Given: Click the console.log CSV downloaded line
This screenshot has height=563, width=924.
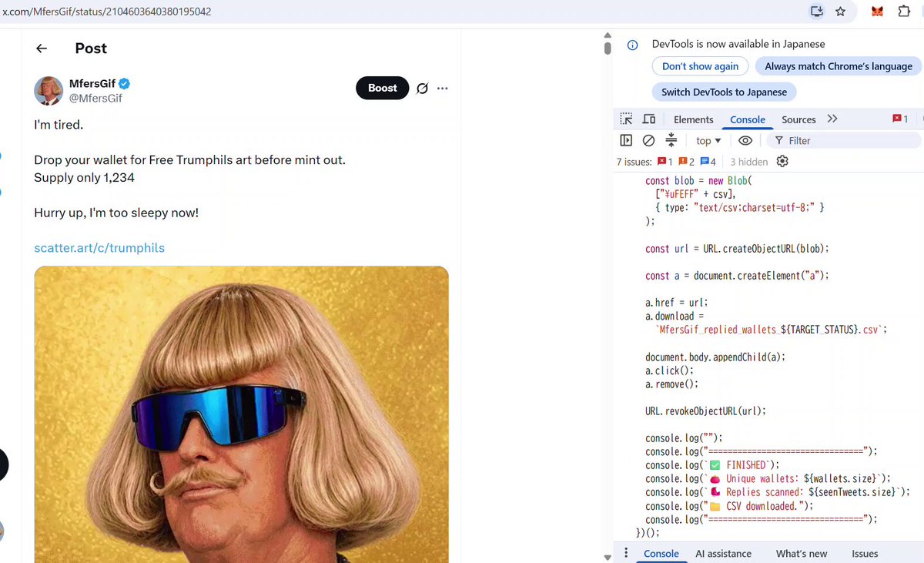Looking at the screenshot, I should pos(729,505).
